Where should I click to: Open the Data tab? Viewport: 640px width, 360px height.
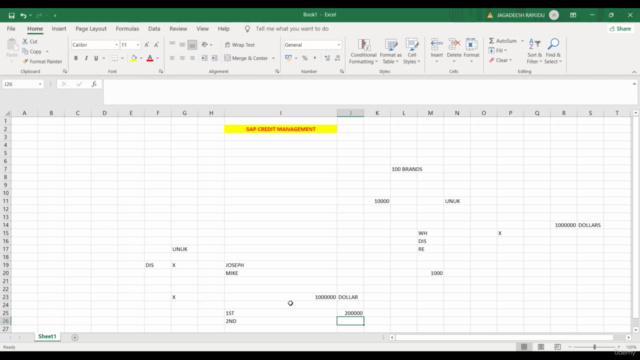154,29
